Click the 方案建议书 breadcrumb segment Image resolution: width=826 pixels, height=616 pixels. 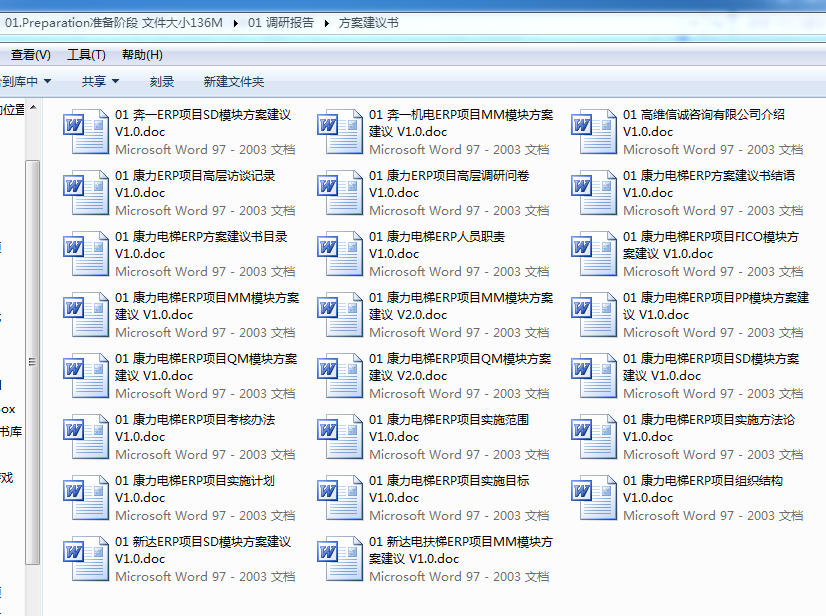(368, 23)
